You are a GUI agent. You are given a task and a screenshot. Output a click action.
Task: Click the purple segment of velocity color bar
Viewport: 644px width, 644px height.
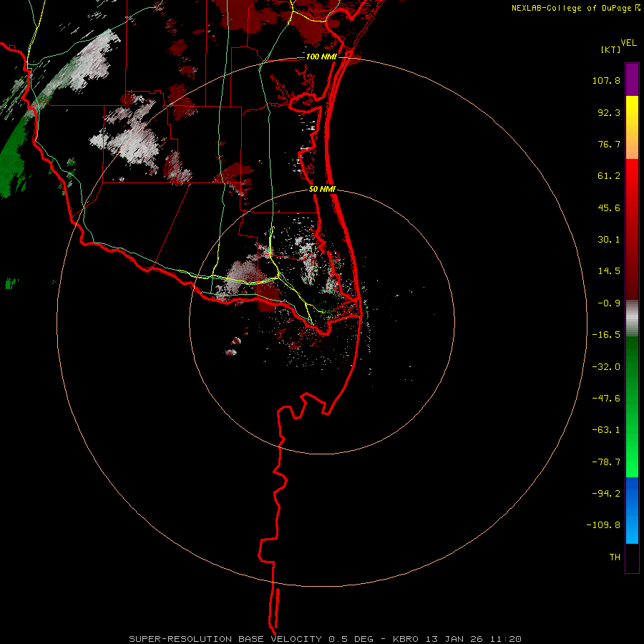(x=632, y=79)
